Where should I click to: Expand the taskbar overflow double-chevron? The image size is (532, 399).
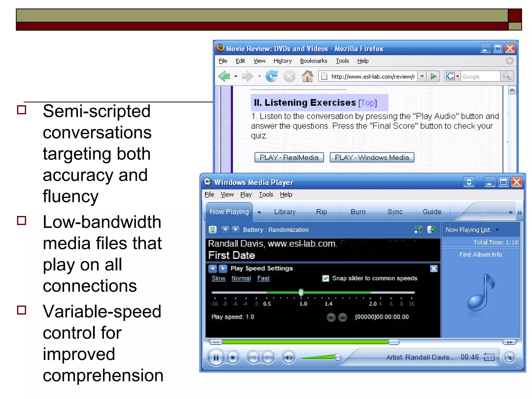tap(519, 213)
